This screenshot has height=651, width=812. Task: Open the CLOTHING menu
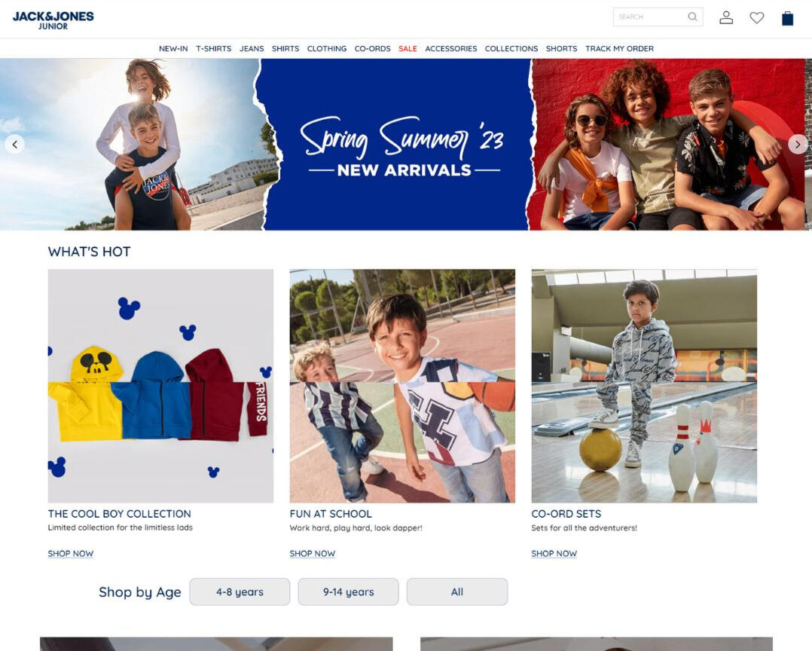(327, 49)
